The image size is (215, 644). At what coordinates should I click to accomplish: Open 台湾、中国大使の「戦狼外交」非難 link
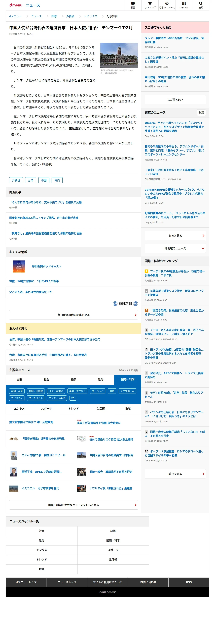click(x=55, y=339)
